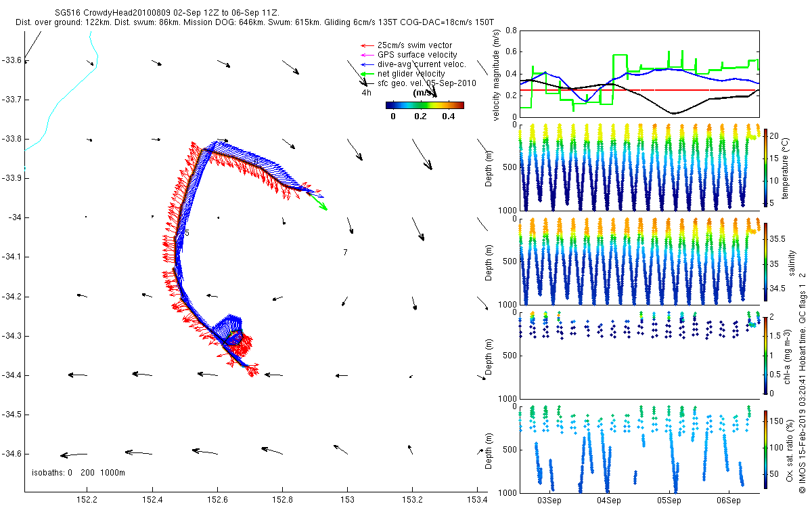Viewport: 812px width, 508px height.
Task: Click the '4h' label near the legend
Action: (366, 93)
